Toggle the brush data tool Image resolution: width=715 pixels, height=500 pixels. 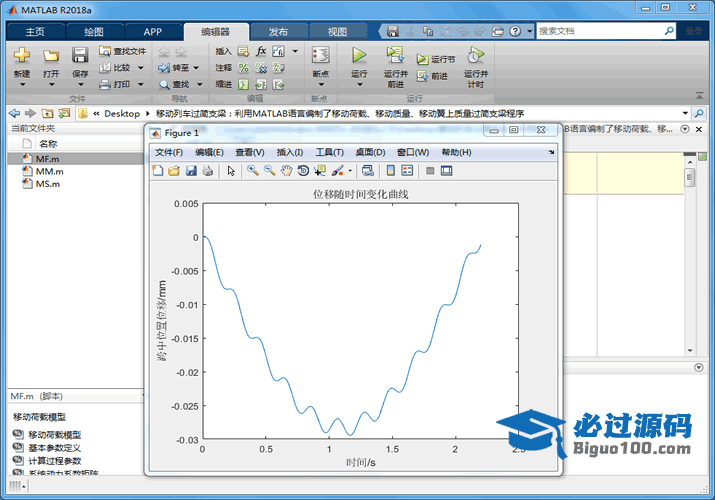tap(337, 170)
